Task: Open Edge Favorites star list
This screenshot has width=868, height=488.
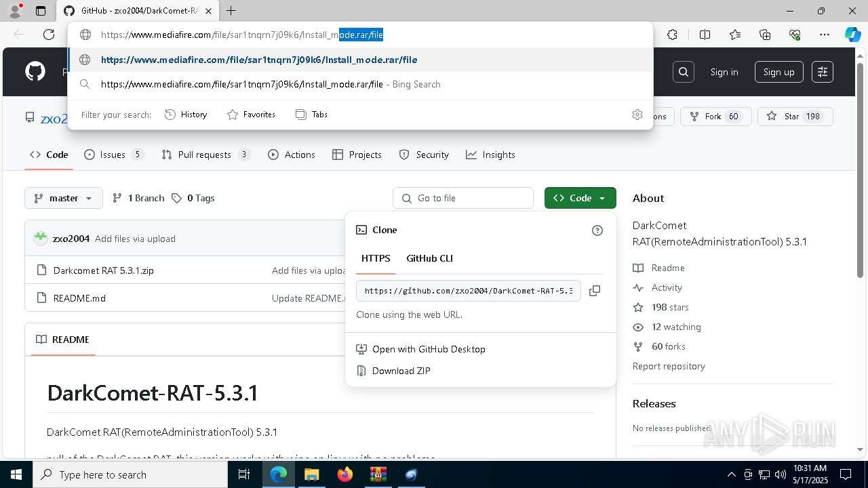Action: point(735,35)
